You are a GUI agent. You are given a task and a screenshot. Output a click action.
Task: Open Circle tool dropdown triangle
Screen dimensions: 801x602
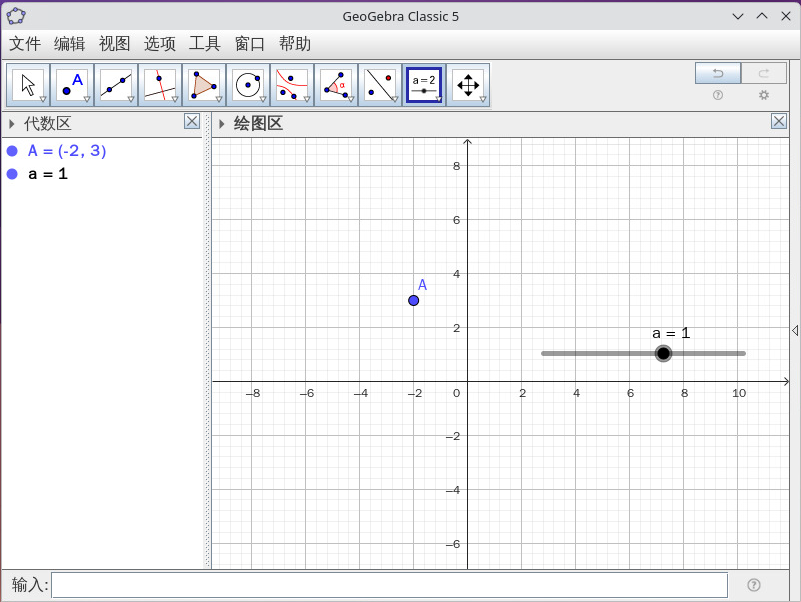[x=263, y=99]
